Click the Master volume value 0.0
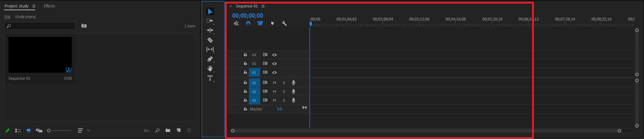 280,109
